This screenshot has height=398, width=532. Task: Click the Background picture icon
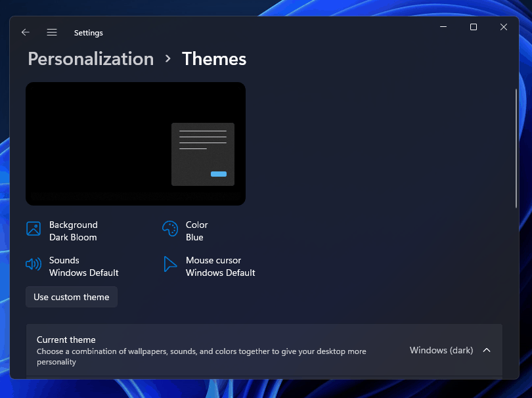coord(33,229)
